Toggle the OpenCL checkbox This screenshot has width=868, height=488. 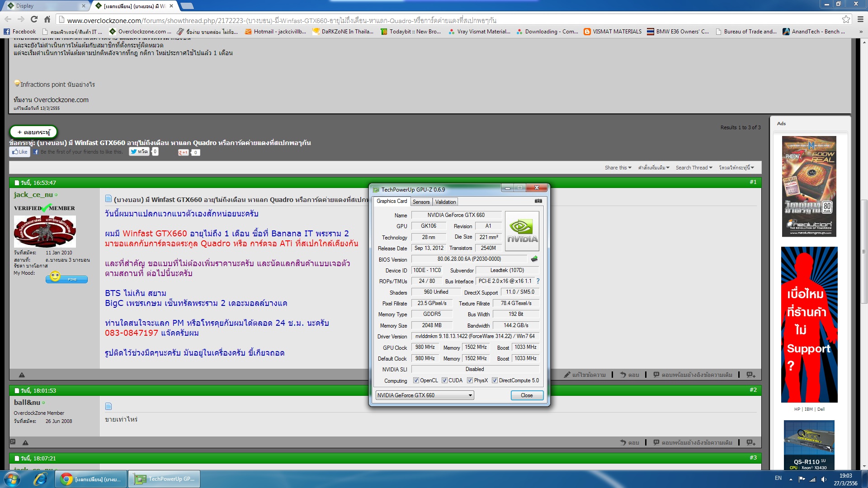coord(416,380)
